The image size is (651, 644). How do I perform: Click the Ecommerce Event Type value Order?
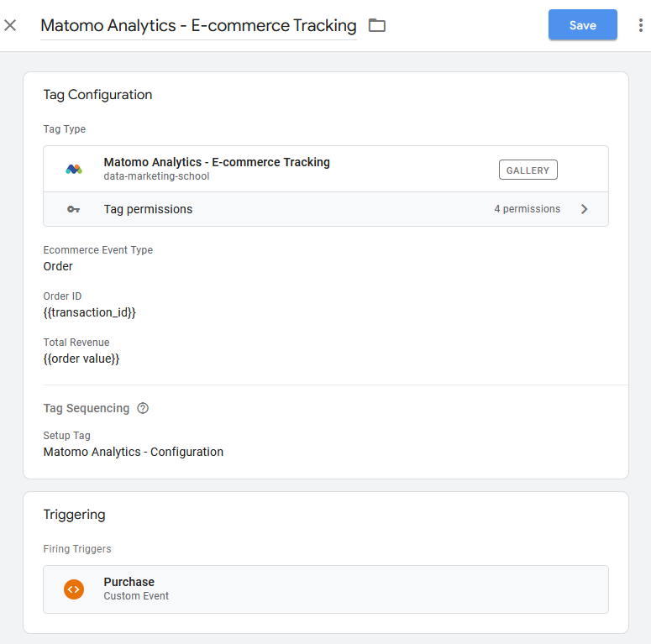tap(58, 266)
